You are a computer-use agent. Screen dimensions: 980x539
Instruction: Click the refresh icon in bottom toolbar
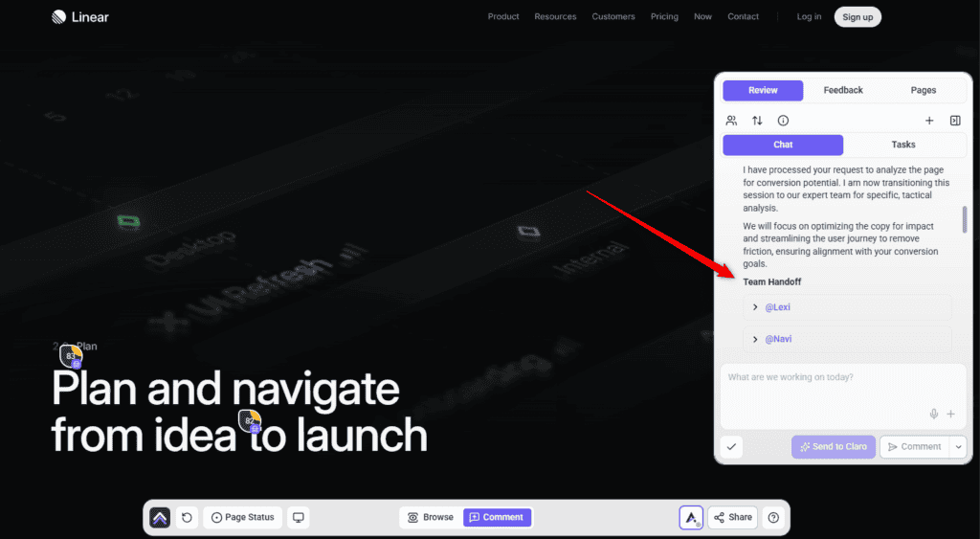[187, 517]
